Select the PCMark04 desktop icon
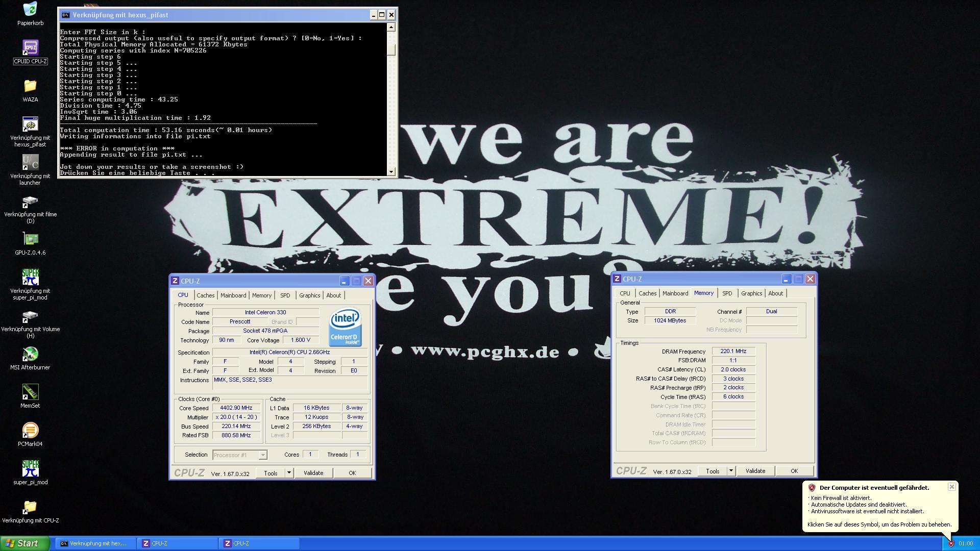The height and width of the screenshot is (551, 980). (30, 431)
